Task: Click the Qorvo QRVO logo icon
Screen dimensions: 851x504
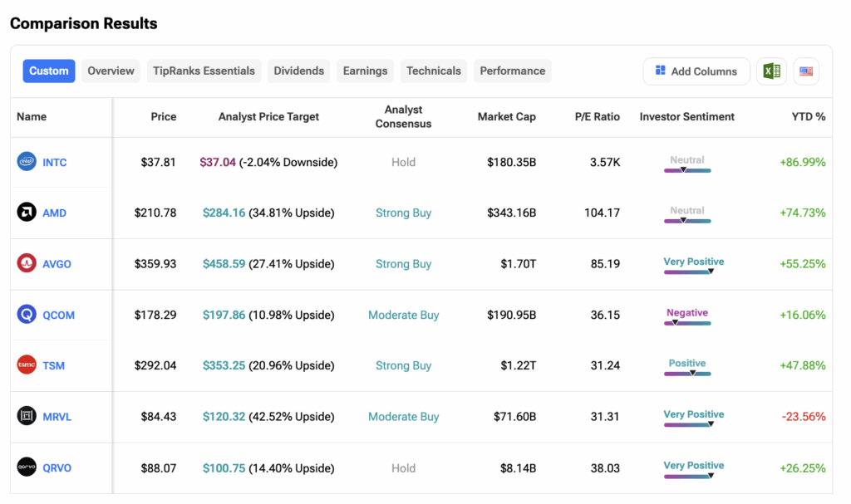Action: pyautogui.click(x=27, y=467)
